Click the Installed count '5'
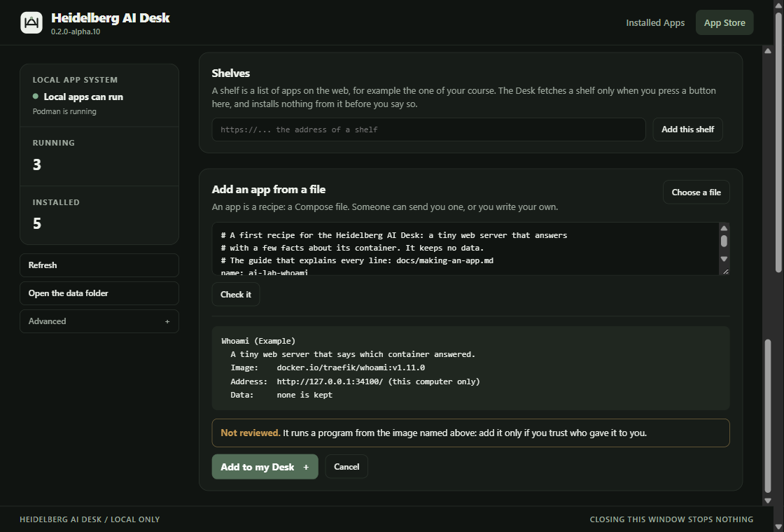This screenshot has width=784, height=532. [x=37, y=223]
